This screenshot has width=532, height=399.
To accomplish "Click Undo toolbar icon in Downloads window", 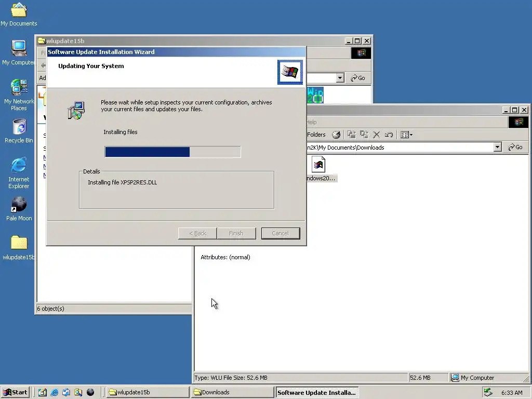I will [389, 135].
